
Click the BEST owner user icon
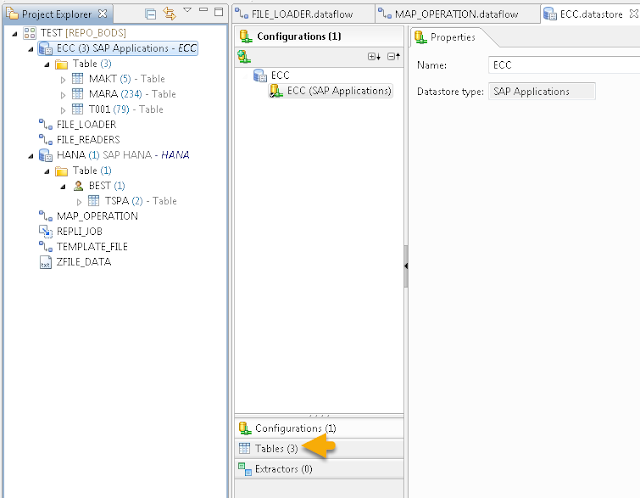[x=78, y=186]
